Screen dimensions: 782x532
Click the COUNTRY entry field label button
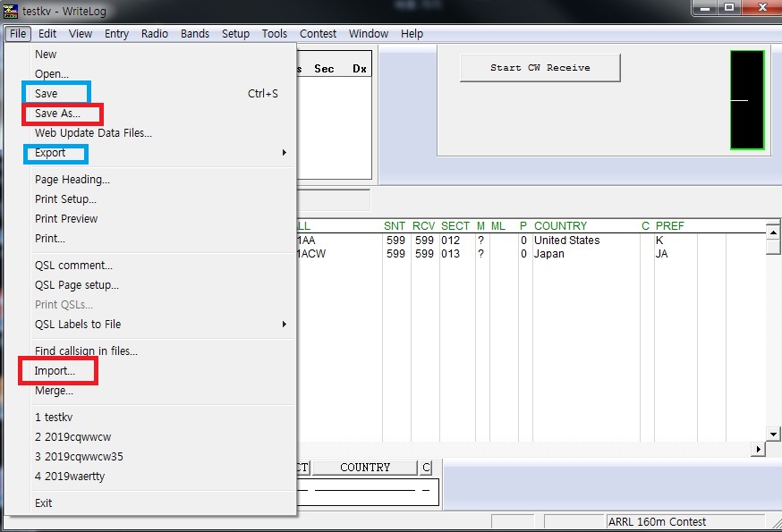365,468
